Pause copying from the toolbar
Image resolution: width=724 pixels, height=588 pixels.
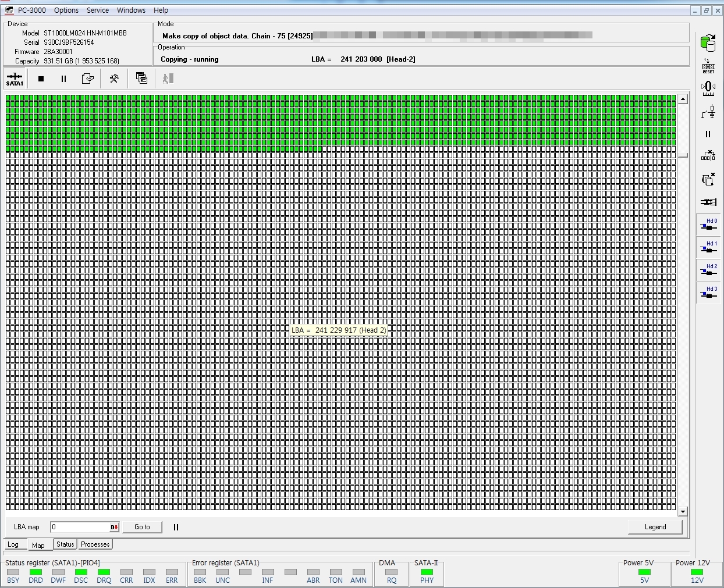pyautogui.click(x=64, y=79)
